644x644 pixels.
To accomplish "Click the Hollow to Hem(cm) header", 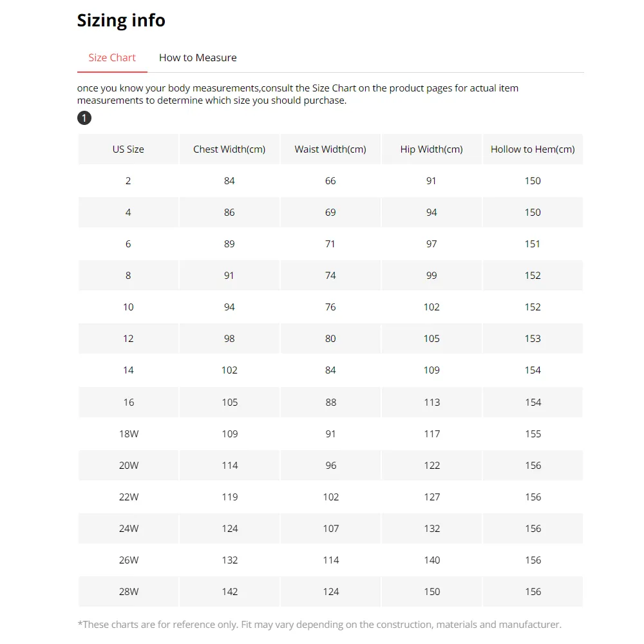I will tap(533, 149).
